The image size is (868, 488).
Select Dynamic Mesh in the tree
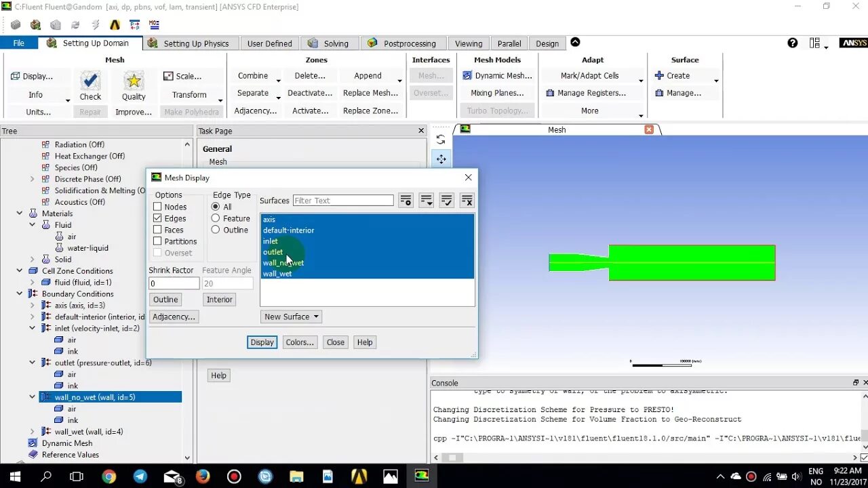pos(67,443)
